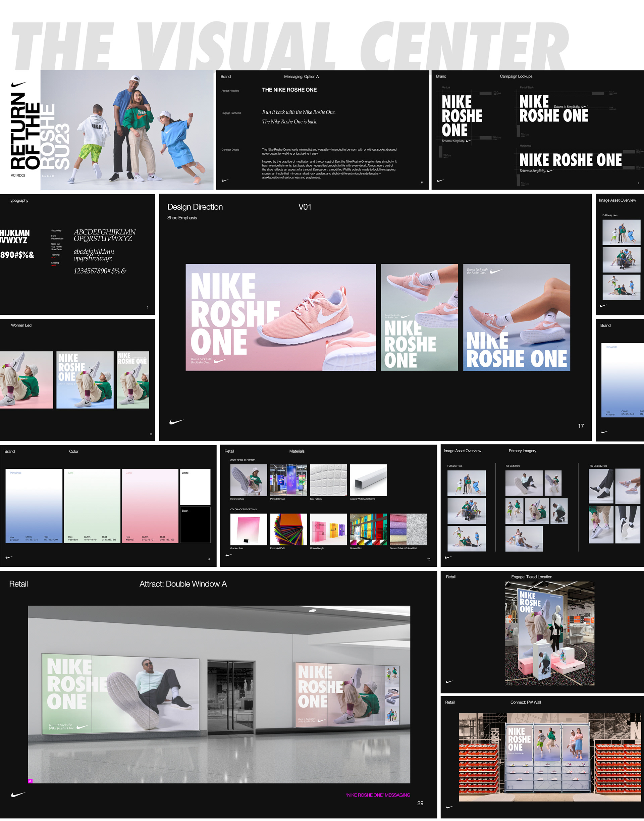
Task: Click the magenta 'A' marker on the window render
Action: (x=31, y=781)
